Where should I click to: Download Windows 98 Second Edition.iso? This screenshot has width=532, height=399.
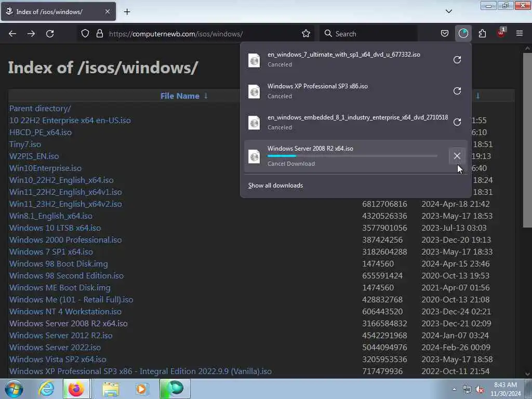[66, 275]
